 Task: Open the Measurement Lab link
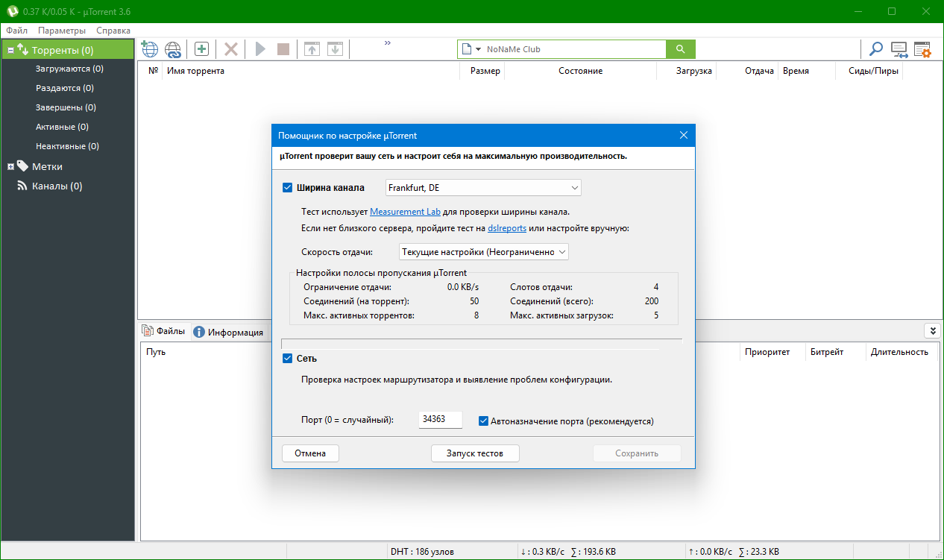[x=405, y=212]
